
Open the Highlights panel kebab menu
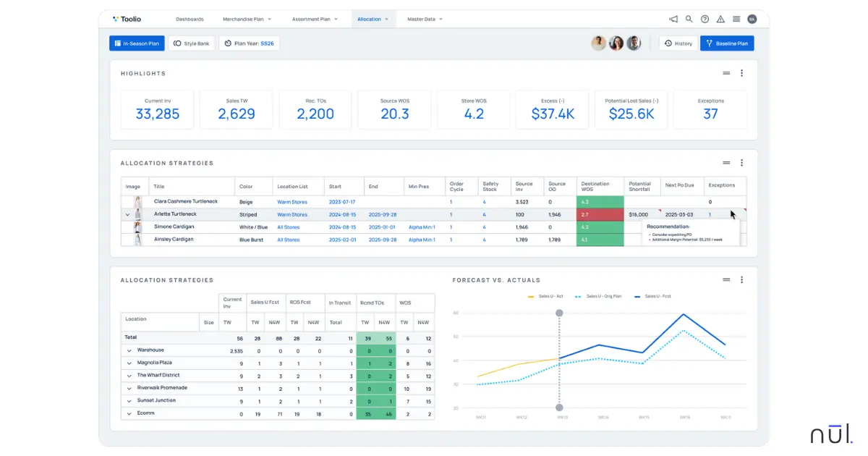pyautogui.click(x=741, y=73)
